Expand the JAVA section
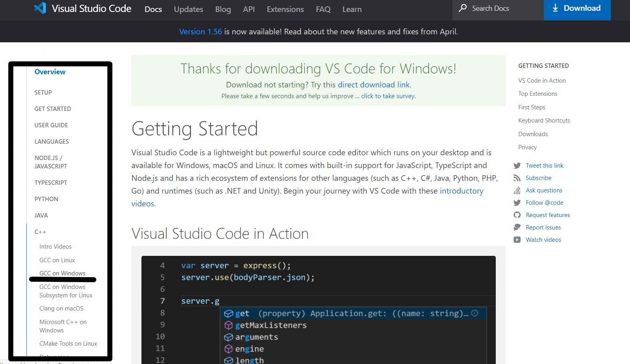The height and width of the screenshot is (364, 630). 41,216
